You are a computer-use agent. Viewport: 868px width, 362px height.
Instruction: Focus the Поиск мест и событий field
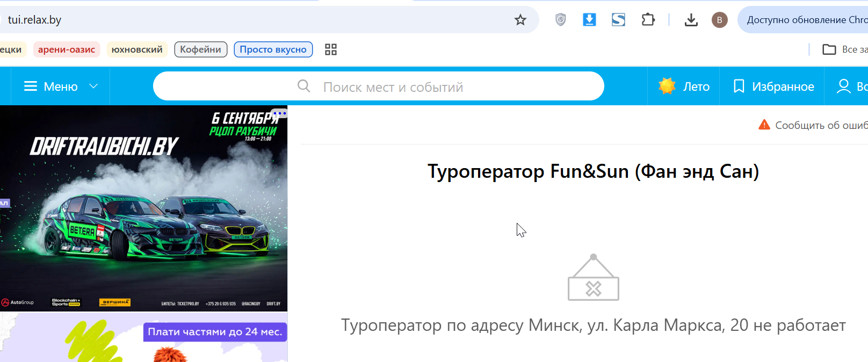tap(379, 86)
